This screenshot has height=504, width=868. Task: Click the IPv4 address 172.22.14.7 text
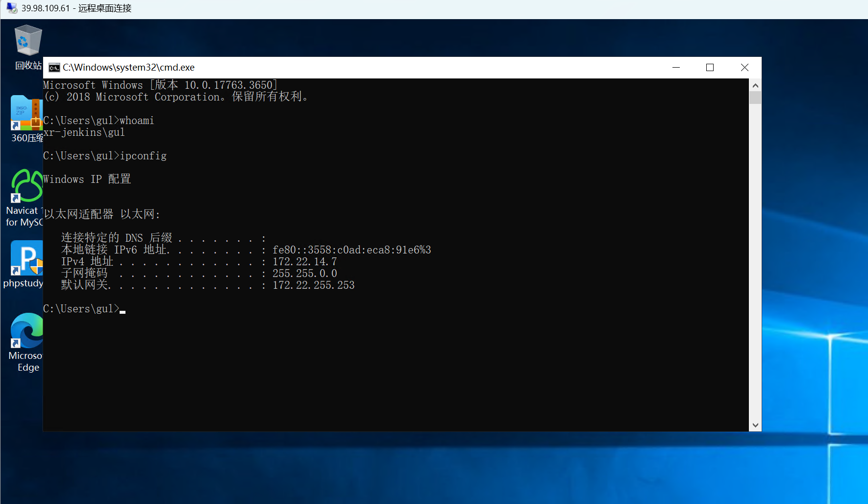(x=304, y=262)
